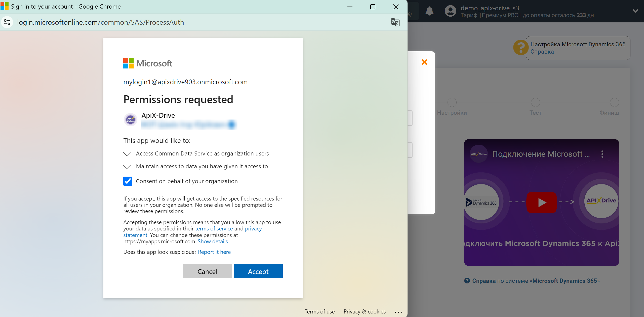
Task: Click the blue question icon beside Справка
Action: coord(467,281)
